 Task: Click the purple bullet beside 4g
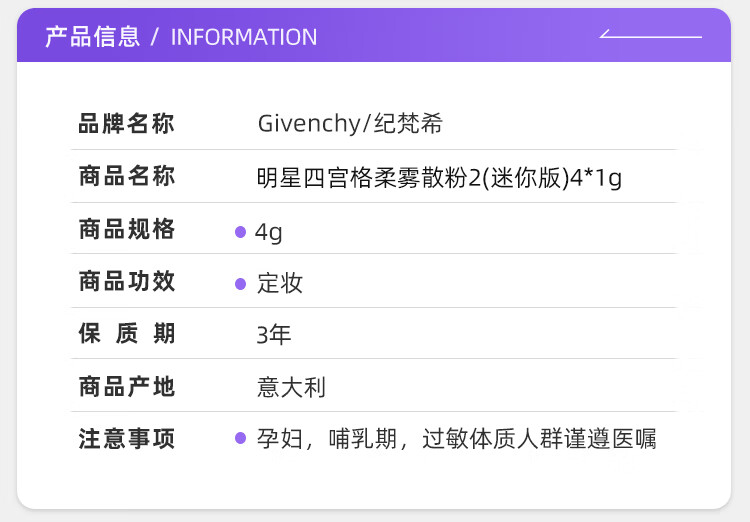240,232
